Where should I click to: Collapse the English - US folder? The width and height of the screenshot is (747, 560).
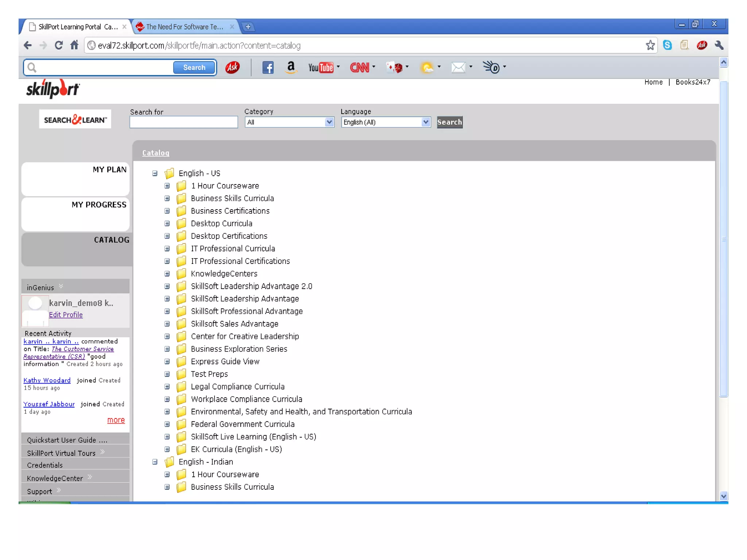155,174
